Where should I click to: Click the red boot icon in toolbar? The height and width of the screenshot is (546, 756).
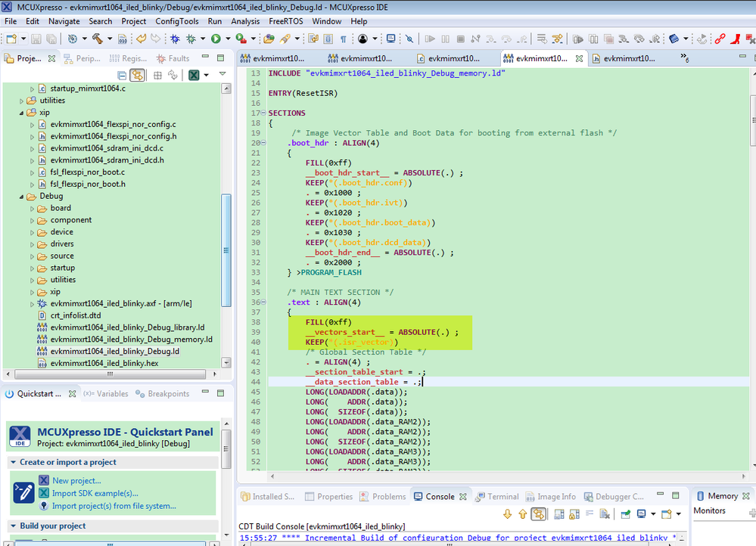click(x=736, y=39)
